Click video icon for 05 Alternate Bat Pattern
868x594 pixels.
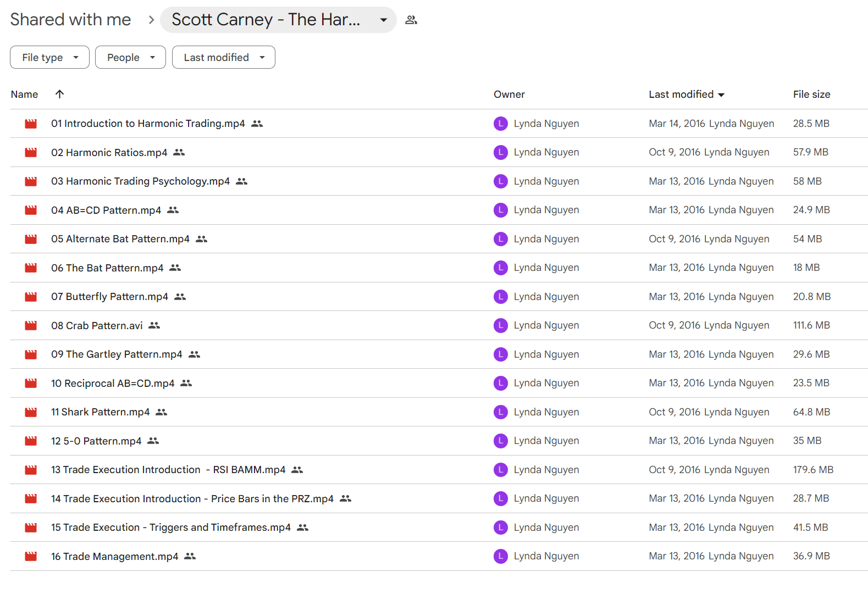point(31,239)
